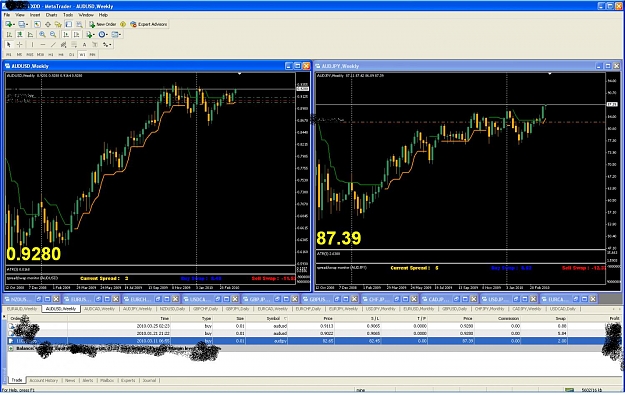Switch chart to bar chart mode
The height and width of the screenshot is (395, 625).
(9, 35)
